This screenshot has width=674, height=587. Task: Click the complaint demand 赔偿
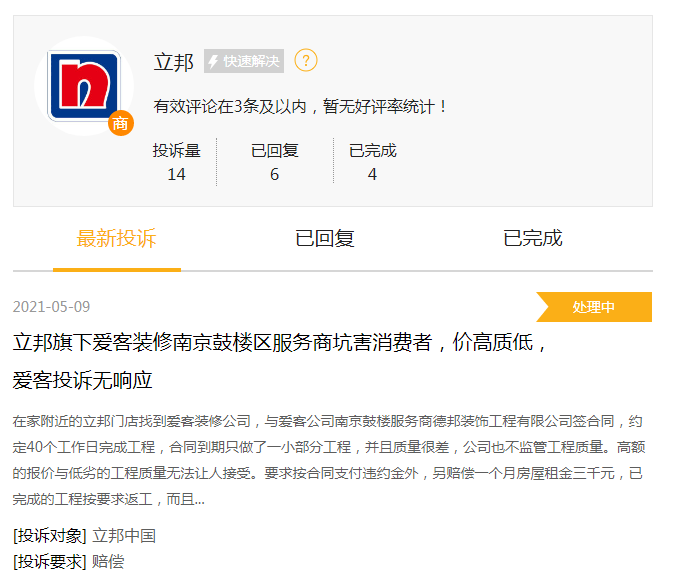(108, 562)
